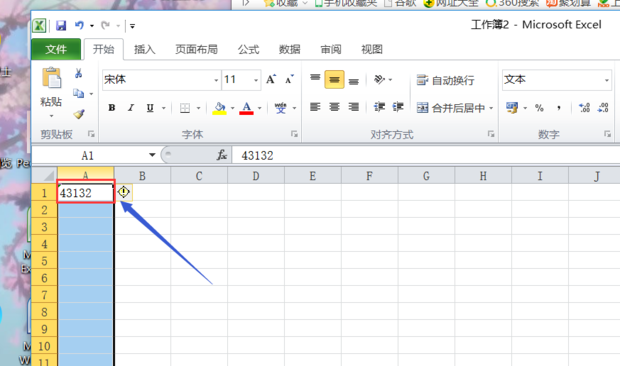Open 剪贴板 clipboard pane launcher
620x366 pixels.
tap(91, 134)
